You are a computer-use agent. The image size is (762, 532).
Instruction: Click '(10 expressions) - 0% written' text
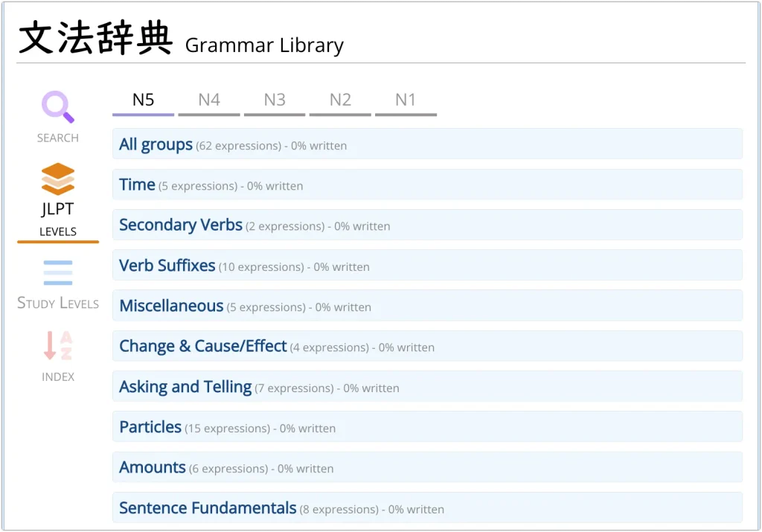(x=294, y=266)
